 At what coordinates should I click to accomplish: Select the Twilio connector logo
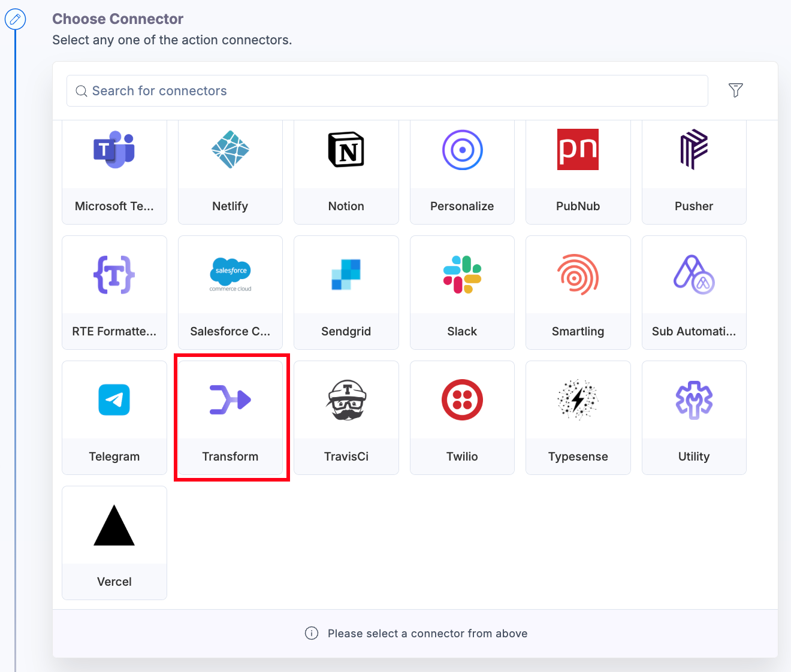[x=462, y=400]
